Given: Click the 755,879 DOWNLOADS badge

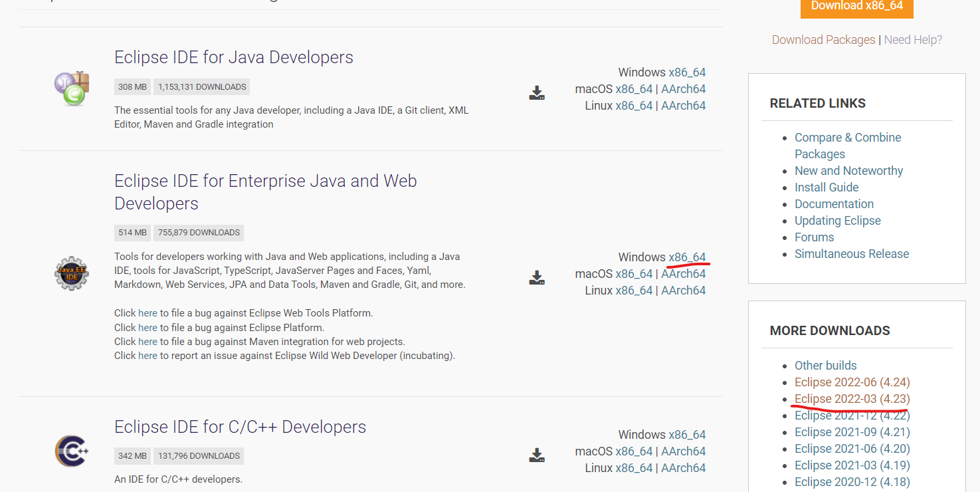Looking at the screenshot, I should pos(199,233).
